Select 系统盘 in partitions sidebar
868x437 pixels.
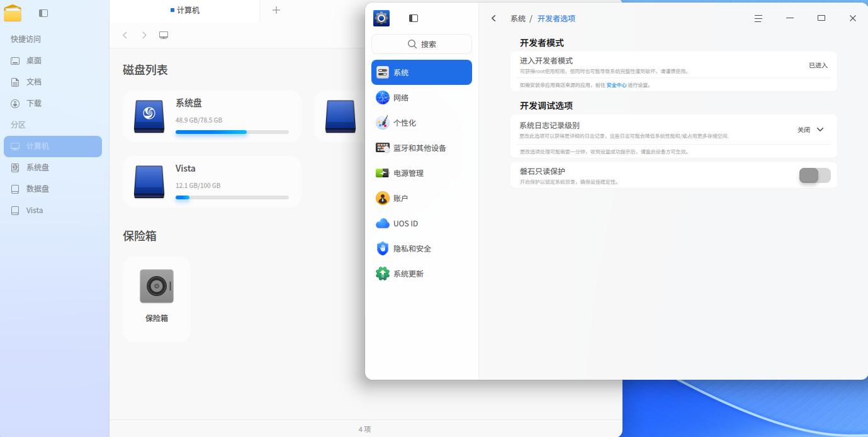53,167
